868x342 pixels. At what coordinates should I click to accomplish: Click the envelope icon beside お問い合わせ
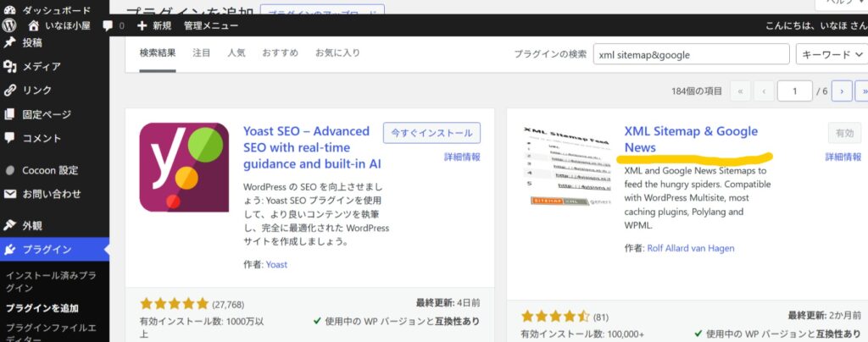(9, 194)
